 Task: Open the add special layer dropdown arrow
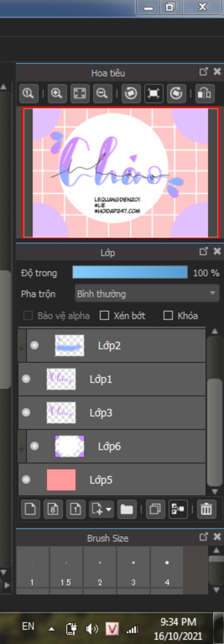coord(109,509)
